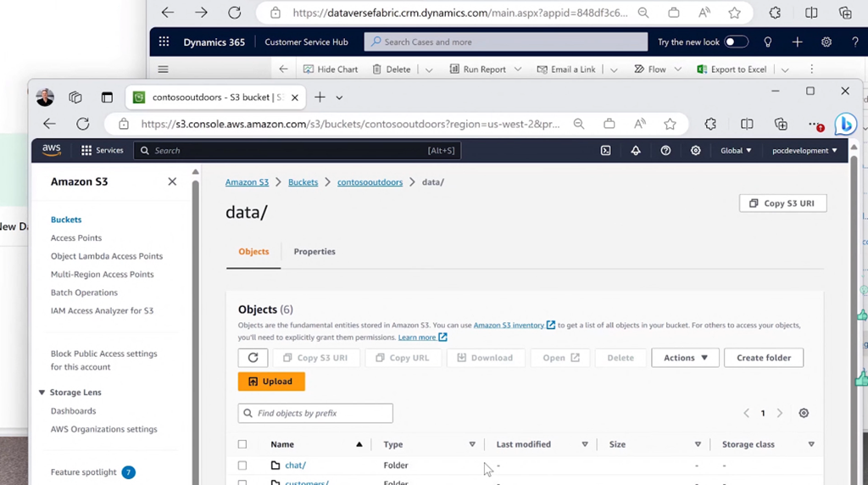The height and width of the screenshot is (485, 868).
Task: Click the orange Upload button
Action: (x=271, y=382)
